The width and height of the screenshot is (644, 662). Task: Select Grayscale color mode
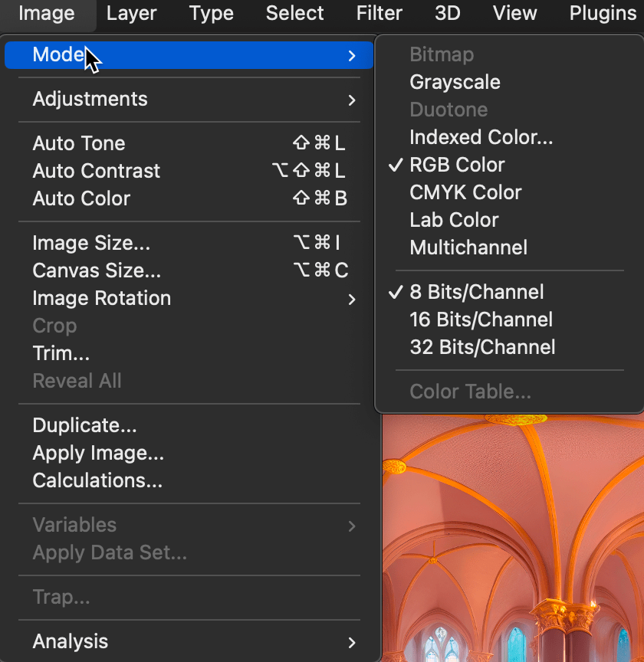click(455, 82)
